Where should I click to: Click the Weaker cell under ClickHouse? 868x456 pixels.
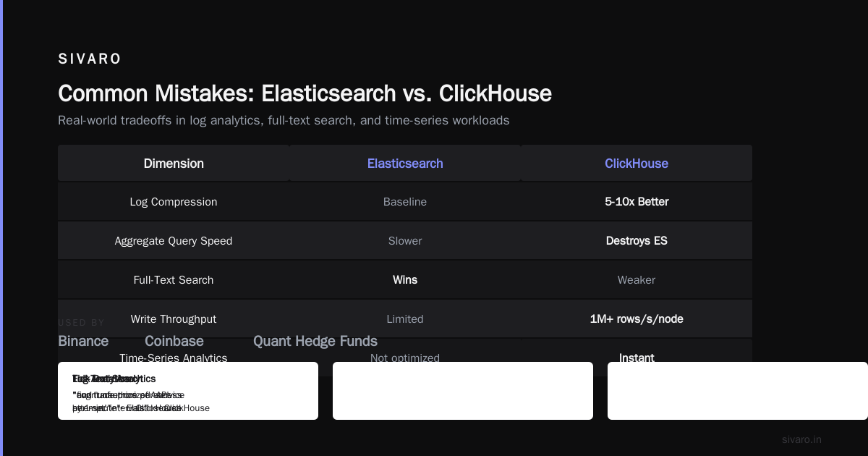(637, 280)
